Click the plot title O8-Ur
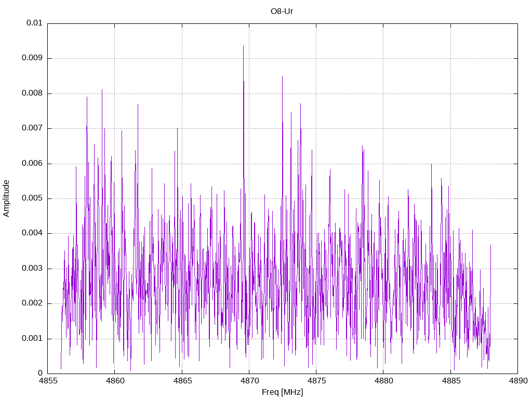This screenshot has width=532, height=399. (282, 11)
